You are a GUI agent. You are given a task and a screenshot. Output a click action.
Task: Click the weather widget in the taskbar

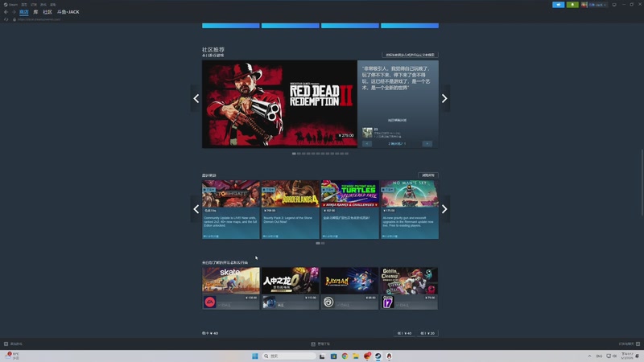click(x=12, y=356)
